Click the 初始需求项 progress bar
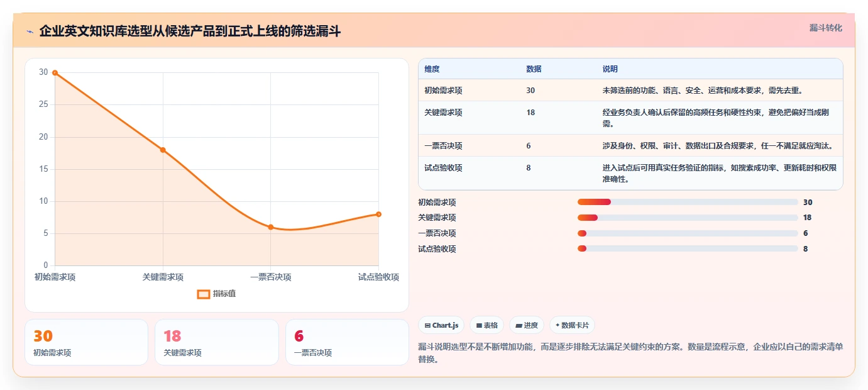Image resolution: width=868 pixels, height=390 pixels. click(688, 202)
